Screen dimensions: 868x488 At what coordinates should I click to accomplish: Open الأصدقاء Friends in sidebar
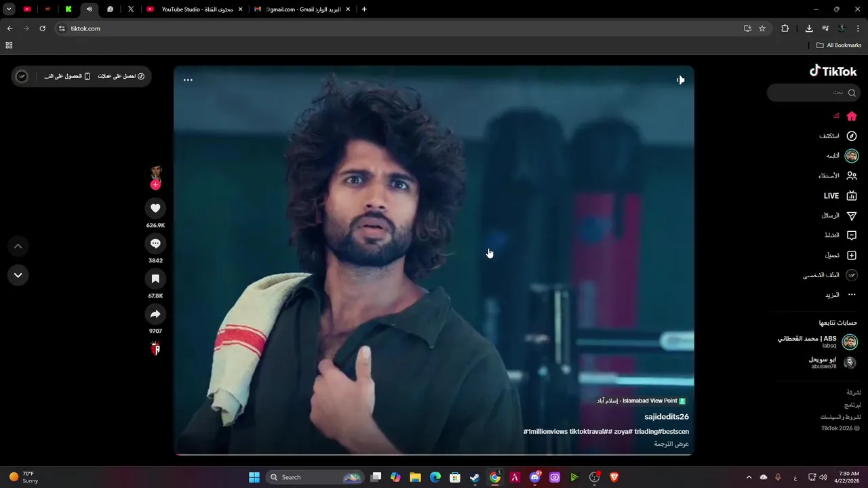click(837, 176)
